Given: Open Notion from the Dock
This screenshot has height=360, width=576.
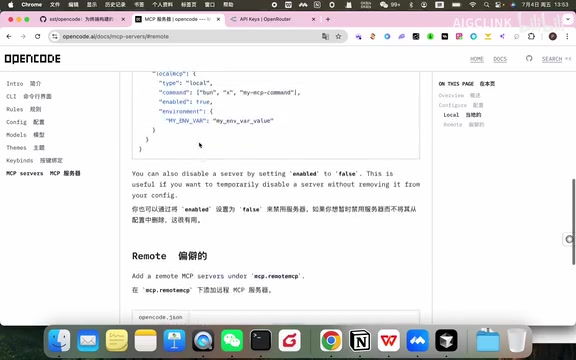Looking at the screenshot, I should click(360, 340).
